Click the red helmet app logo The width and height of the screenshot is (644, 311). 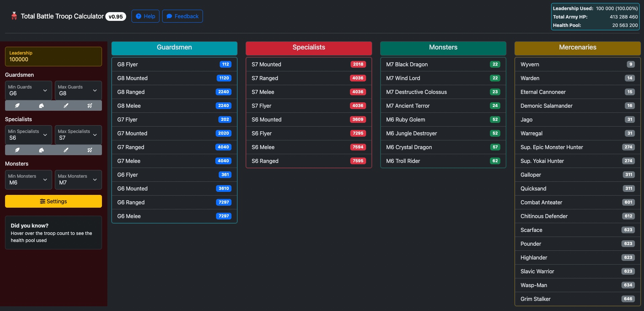tap(14, 16)
